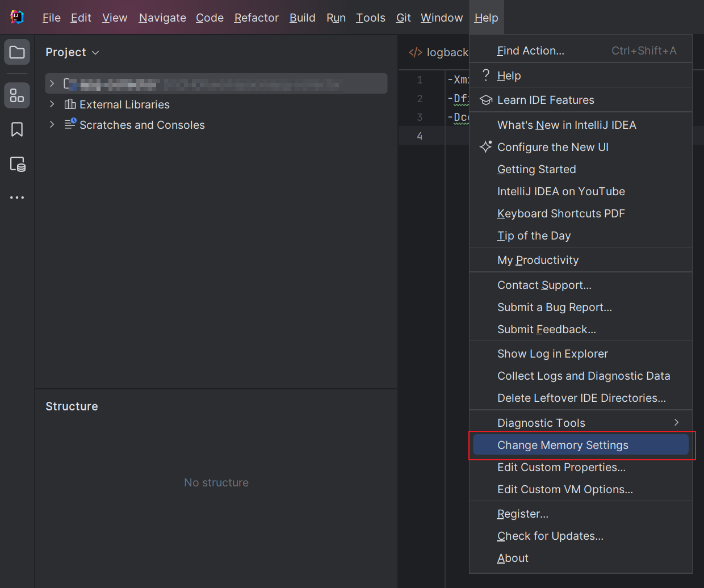The width and height of the screenshot is (704, 588).
Task: Open the About dialog entry
Action: tap(581, 558)
